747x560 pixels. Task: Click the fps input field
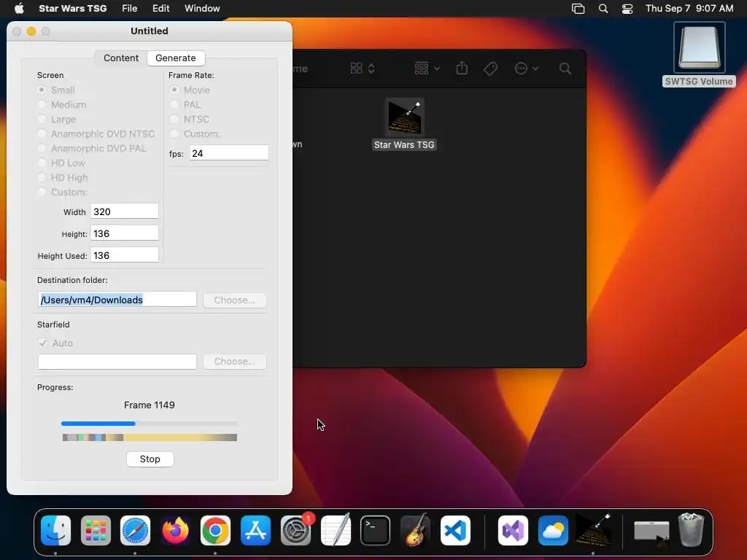229,153
